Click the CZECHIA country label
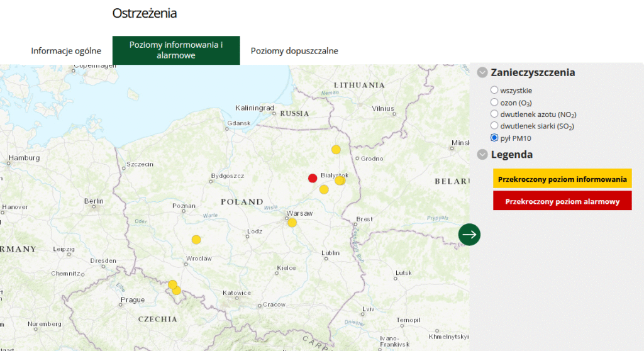Screen dimensions: 644x351 [158, 319]
